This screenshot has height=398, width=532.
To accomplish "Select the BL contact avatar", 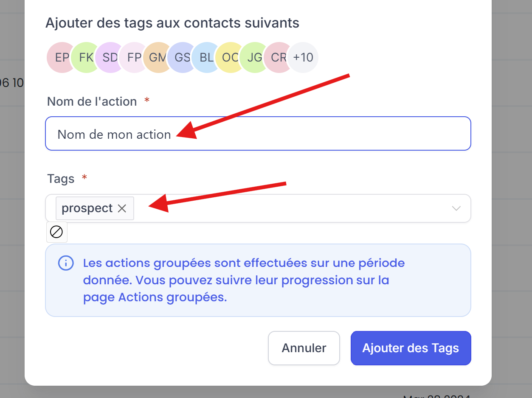I will point(206,57).
